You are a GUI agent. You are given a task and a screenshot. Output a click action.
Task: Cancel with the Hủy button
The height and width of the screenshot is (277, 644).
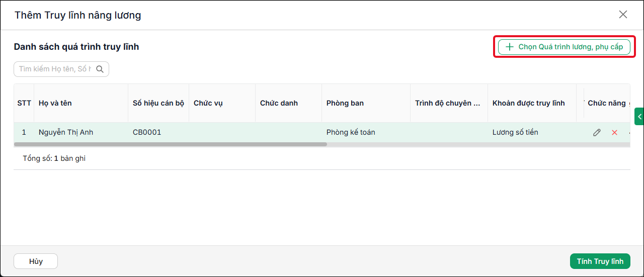coord(36,261)
